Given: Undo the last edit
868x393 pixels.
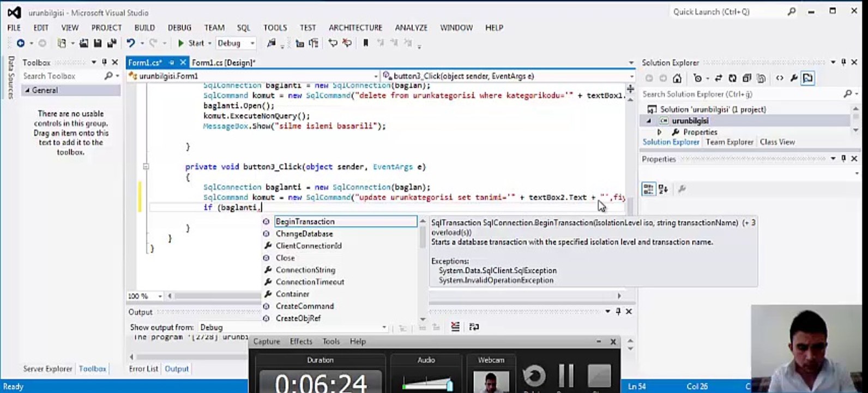Looking at the screenshot, I should tap(131, 43).
